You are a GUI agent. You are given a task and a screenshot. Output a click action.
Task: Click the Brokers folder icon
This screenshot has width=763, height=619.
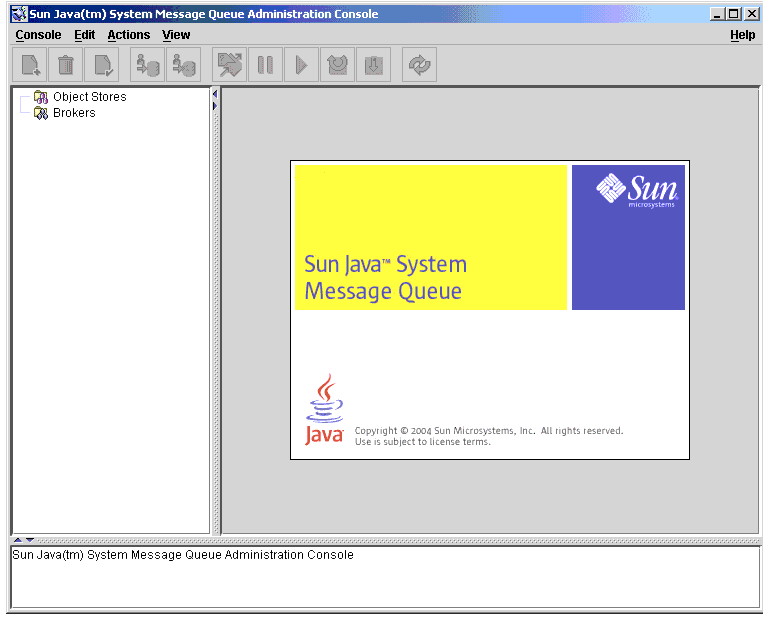(41, 113)
